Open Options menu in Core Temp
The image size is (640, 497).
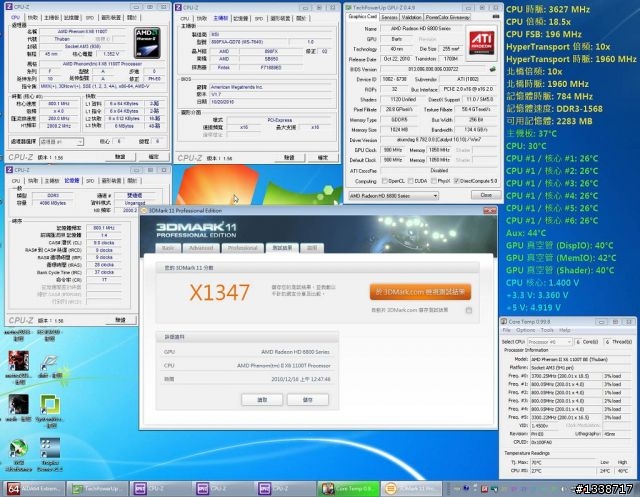[525, 330]
